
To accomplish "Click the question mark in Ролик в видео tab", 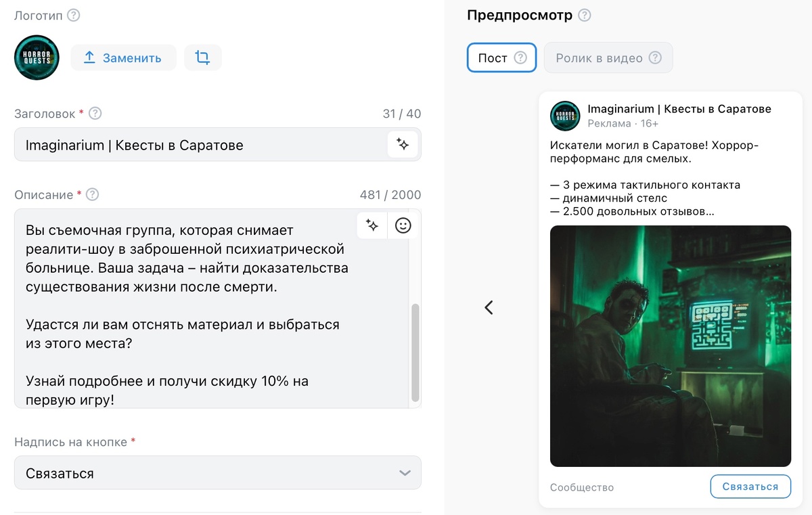I will point(654,58).
